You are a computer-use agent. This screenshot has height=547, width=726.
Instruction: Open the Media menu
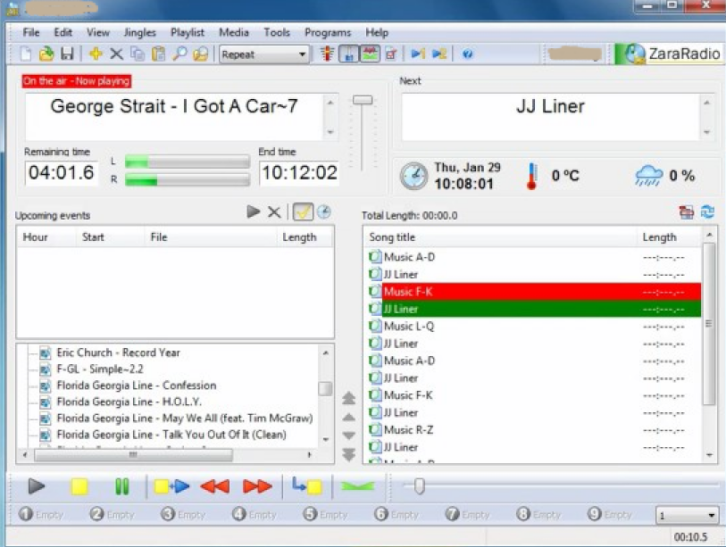tap(234, 32)
